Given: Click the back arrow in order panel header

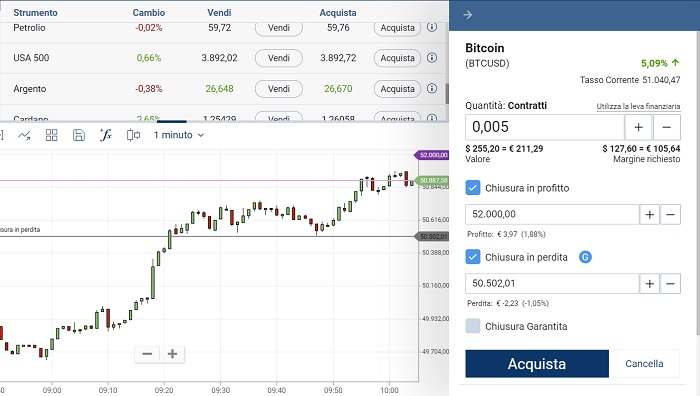Looking at the screenshot, I should 467,15.
